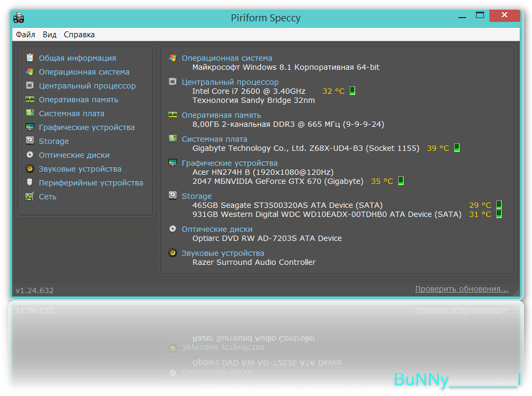Click the Western Digital temperature 31 °C value
Viewport: 532px width, 396px height.
[480, 214]
